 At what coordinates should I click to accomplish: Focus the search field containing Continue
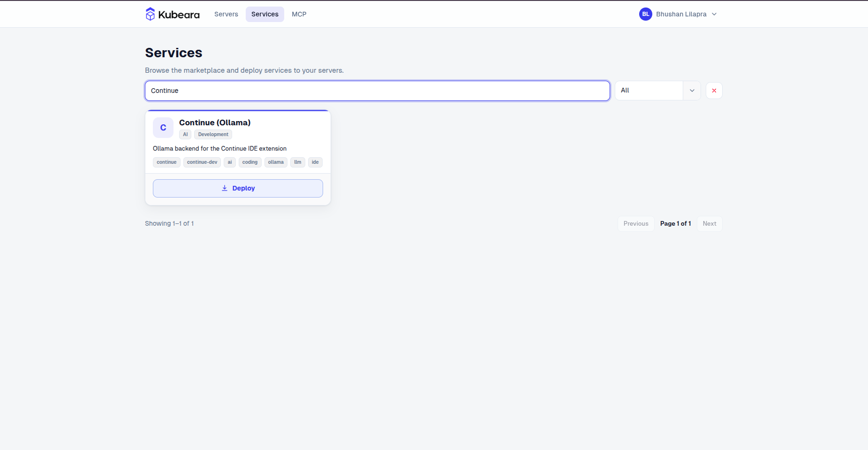point(377,91)
